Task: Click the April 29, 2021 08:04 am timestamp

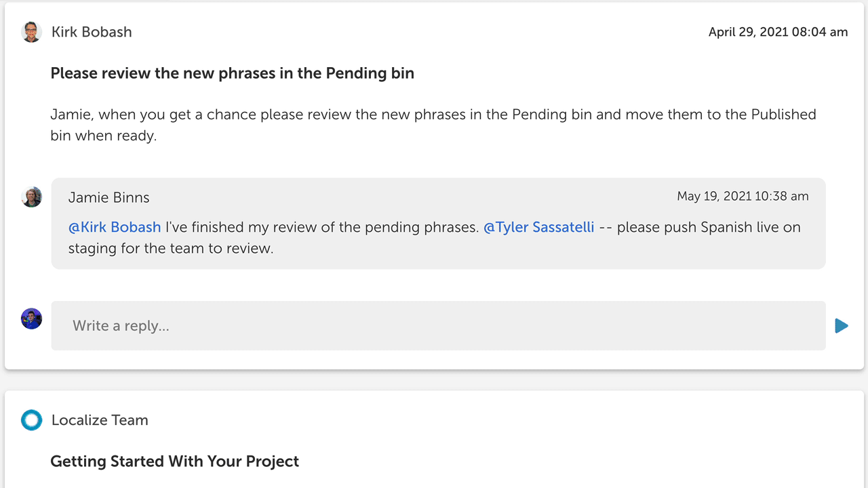Action: (x=778, y=32)
